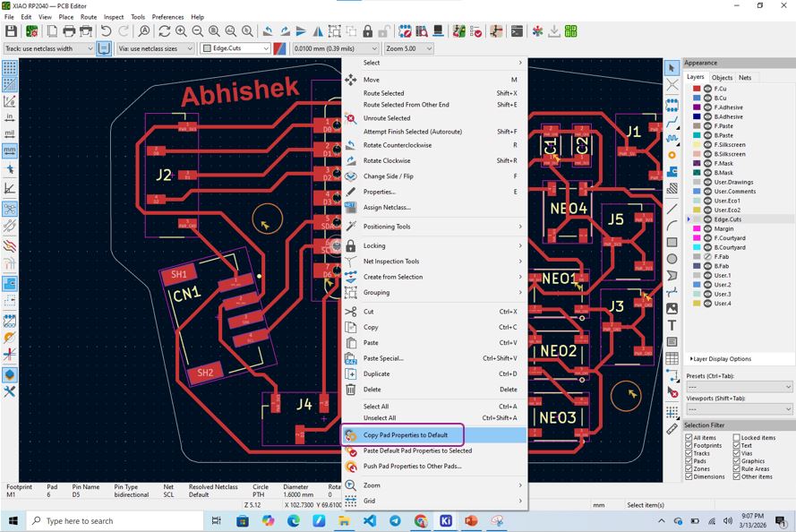Viewport: 796px width, 532px height.
Task: Select the Add text 'T' tool
Action: coord(672,325)
